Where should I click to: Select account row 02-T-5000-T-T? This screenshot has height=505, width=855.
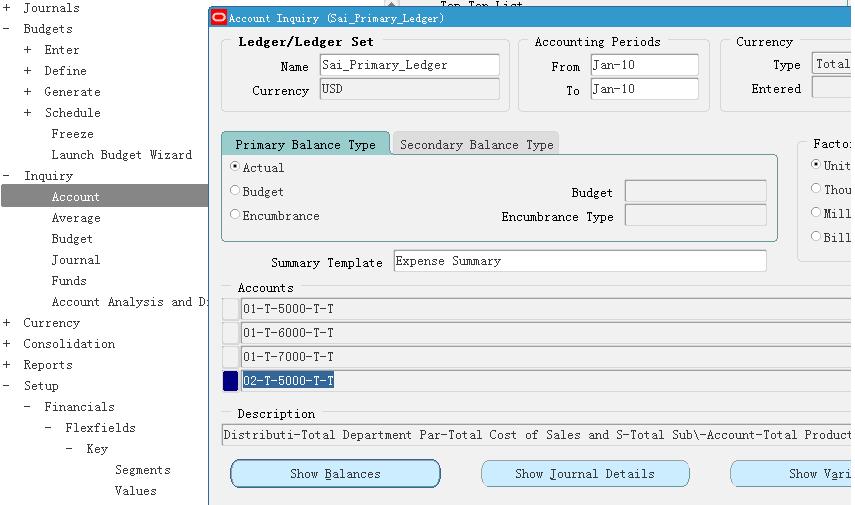(x=546, y=381)
